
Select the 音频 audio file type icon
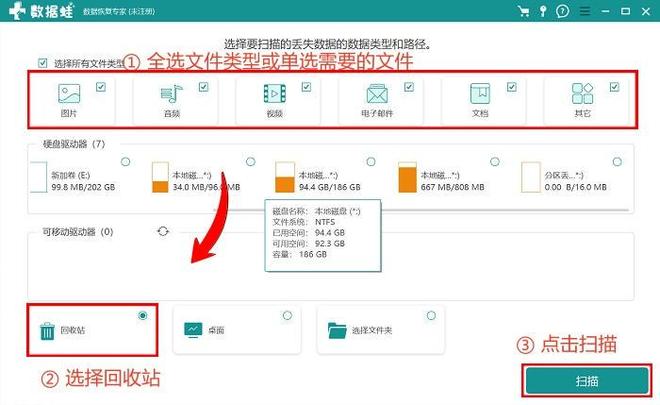[172, 93]
